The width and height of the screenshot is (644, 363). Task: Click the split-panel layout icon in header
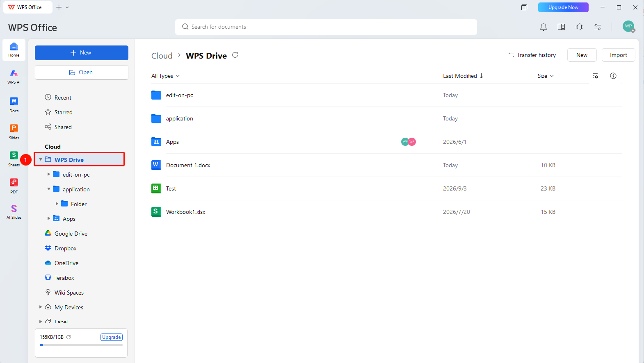pos(562,27)
